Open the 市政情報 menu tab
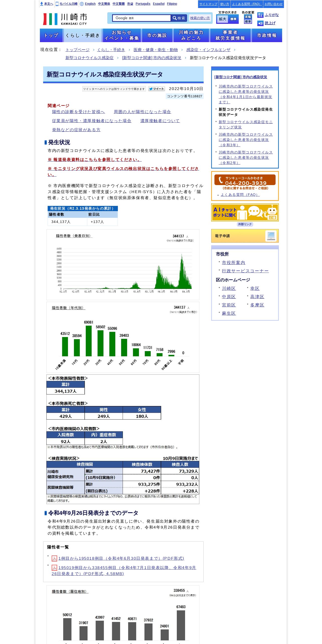The height and width of the screenshot is (644, 322). point(267,35)
